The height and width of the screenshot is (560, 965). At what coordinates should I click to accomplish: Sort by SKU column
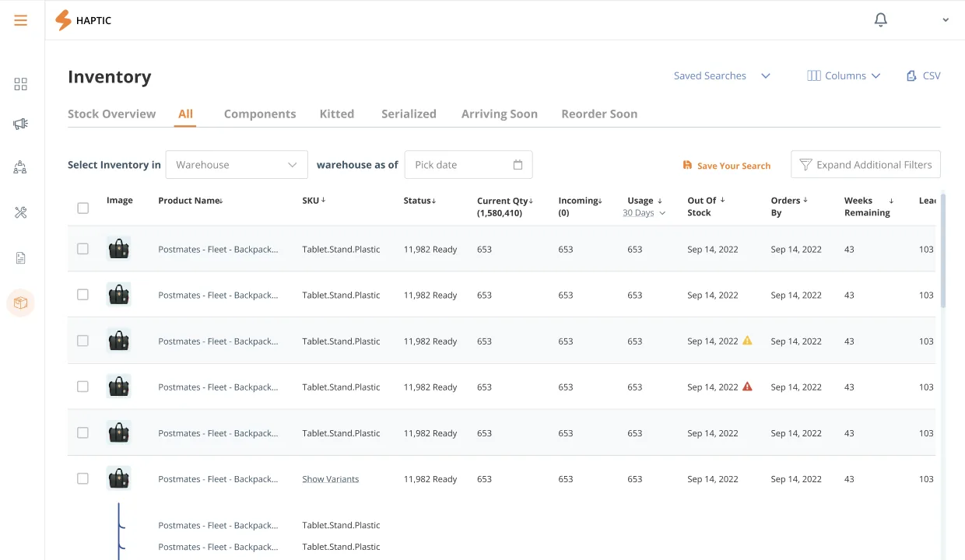pos(314,201)
